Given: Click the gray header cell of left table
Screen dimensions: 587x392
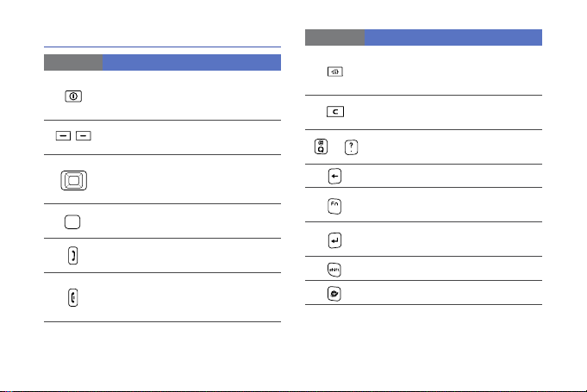Looking at the screenshot, I should 73,63.
